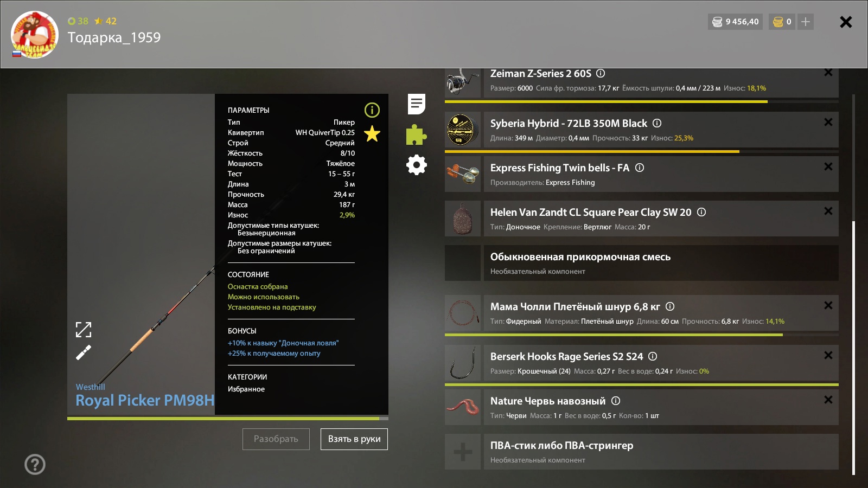Click the Helen Van Zandt sinker thumbnail
This screenshot has height=488, width=868.
tap(463, 219)
